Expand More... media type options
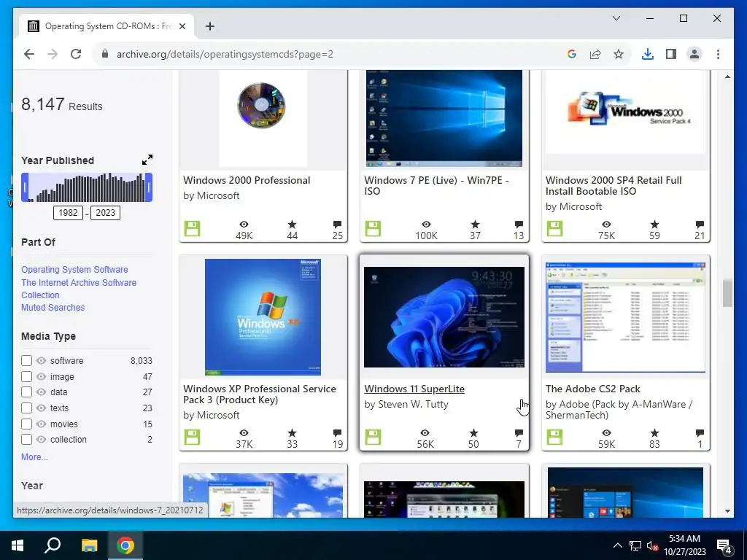This screenshot has height=560, width=747. 34,456
